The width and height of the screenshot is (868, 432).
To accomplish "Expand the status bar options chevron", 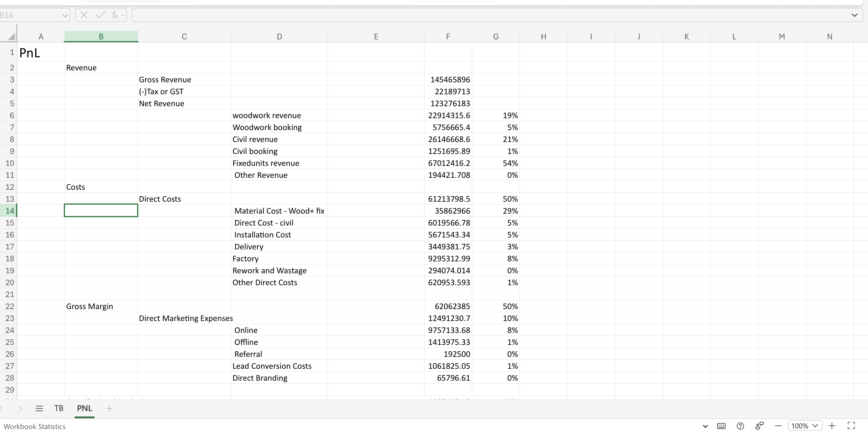I will 705,426.
